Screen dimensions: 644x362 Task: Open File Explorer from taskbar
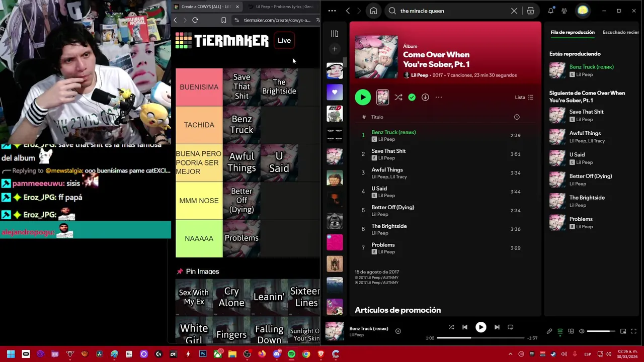232,354
